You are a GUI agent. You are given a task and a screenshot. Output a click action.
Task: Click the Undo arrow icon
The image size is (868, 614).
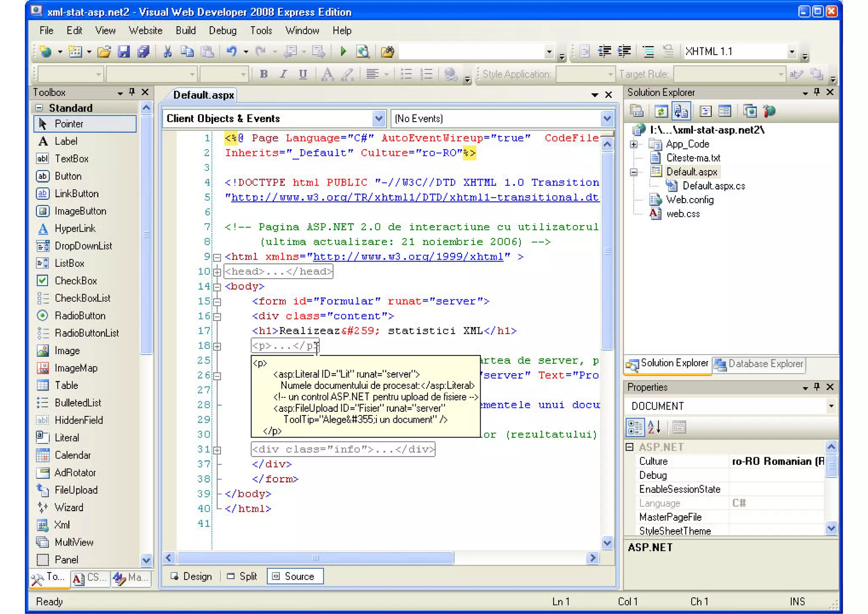[231, 52]
